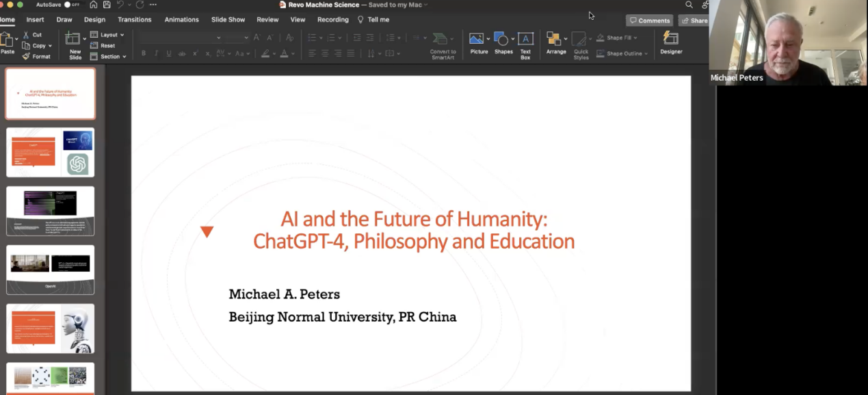Image resolution: width=868 pixels, height=395 pixels.
Task: Open the Comments pane
Action: pyautogui.click(x=649, y=21)
